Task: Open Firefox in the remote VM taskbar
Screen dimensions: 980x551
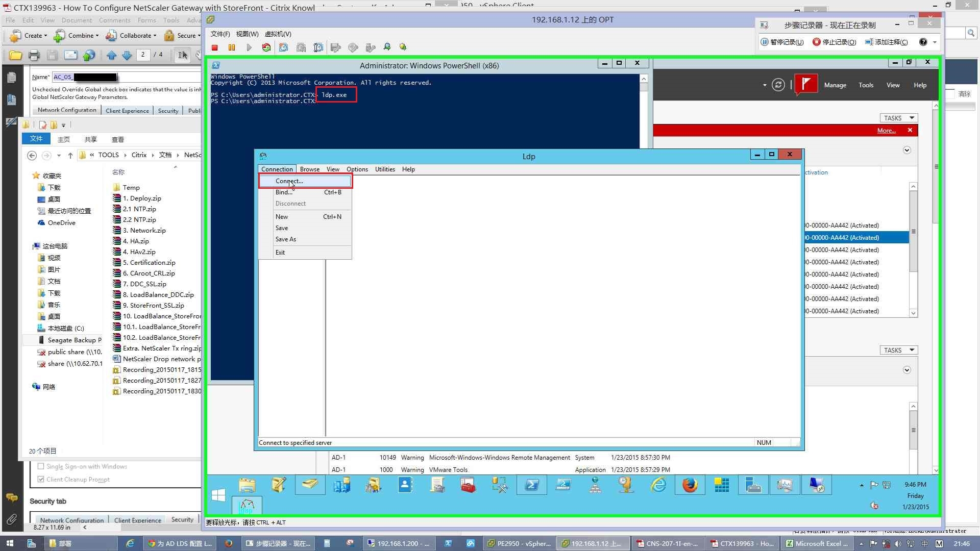Action: (690, 485)
